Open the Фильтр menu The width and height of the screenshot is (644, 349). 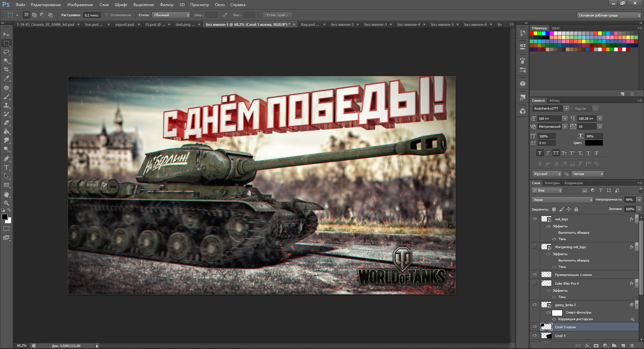tap(166, 5)
